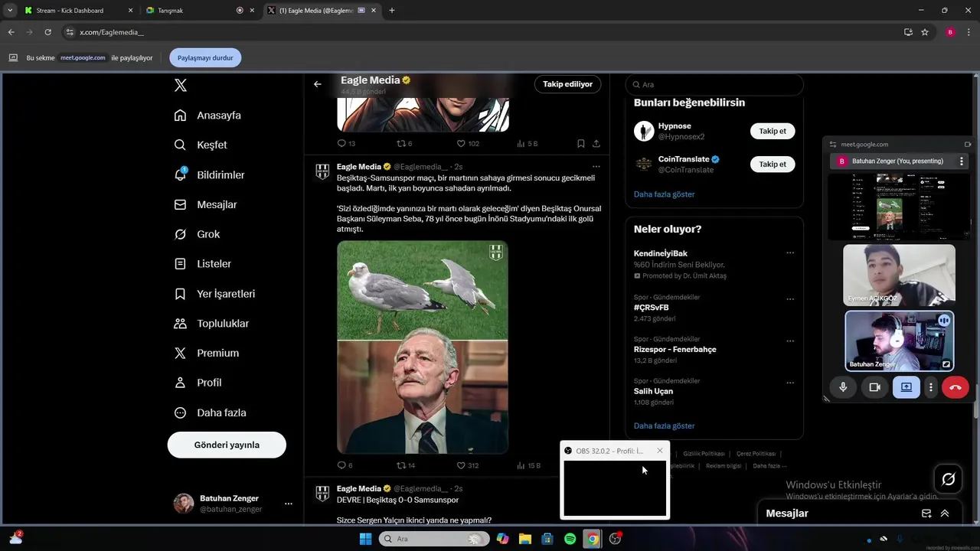
Task: Follow CoinTranslate with Takip et
Action: [x=773, y=164]
